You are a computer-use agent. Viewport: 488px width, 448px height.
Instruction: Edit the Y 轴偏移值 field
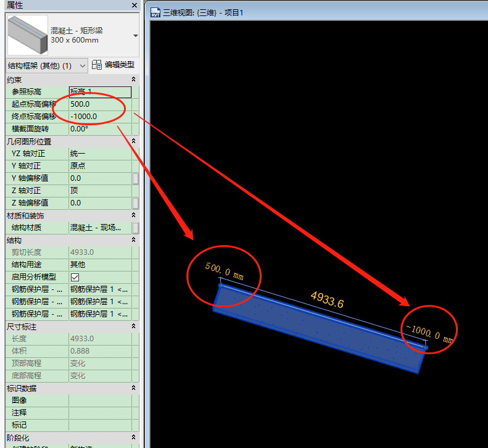point(100,178)
